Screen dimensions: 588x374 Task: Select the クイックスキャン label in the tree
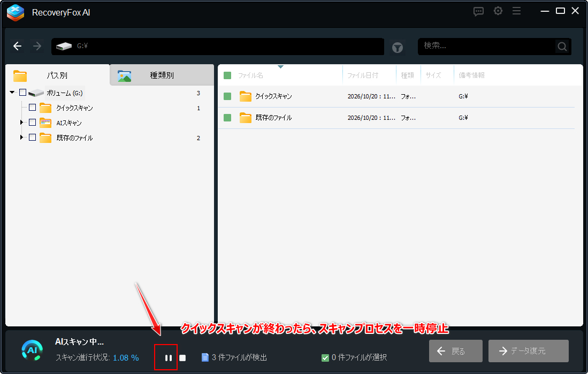click(74, 108)
